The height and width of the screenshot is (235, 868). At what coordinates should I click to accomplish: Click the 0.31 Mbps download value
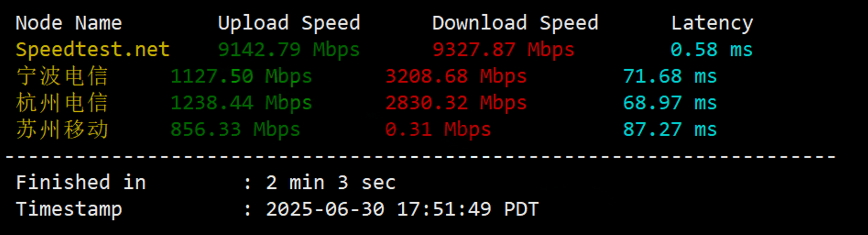pyautogui.click(x=438, y=130)
